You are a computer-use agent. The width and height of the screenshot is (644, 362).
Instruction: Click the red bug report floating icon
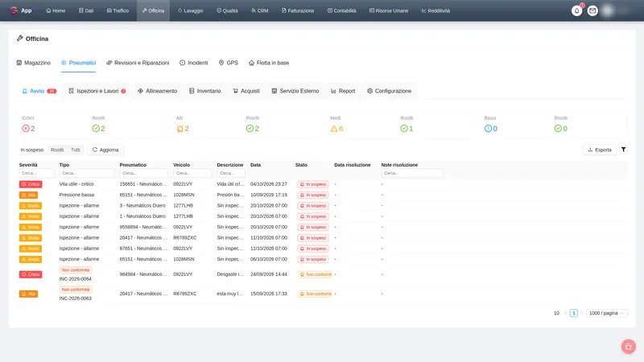(x=629, y=347)
